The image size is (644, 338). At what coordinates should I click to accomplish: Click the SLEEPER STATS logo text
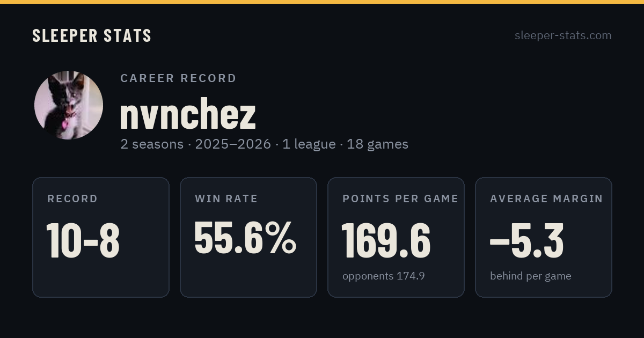[92, 35]
